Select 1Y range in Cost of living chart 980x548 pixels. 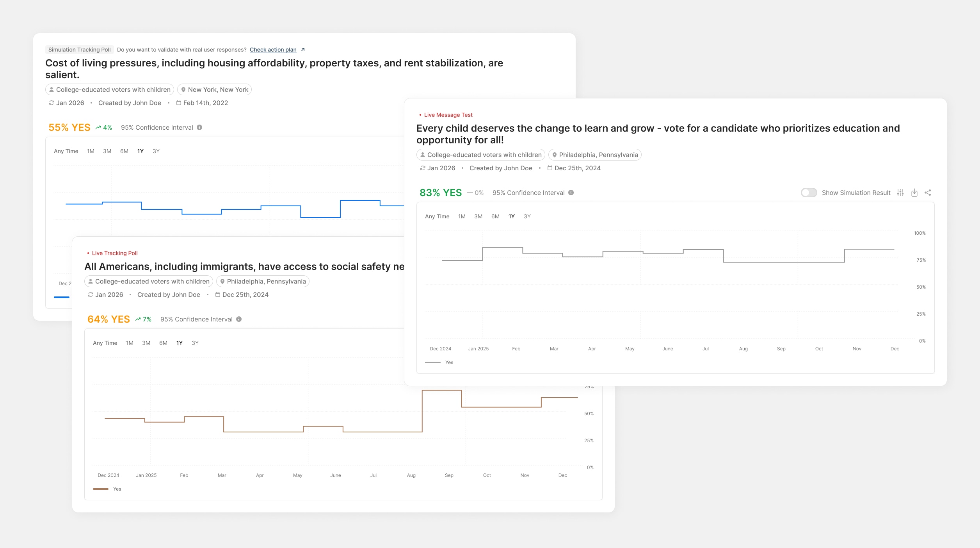(x=141, y=151)
